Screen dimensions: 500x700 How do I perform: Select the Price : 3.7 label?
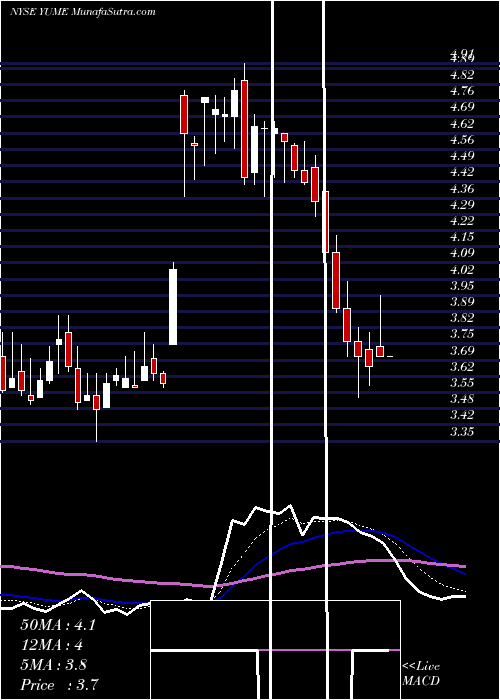point(59,685)
